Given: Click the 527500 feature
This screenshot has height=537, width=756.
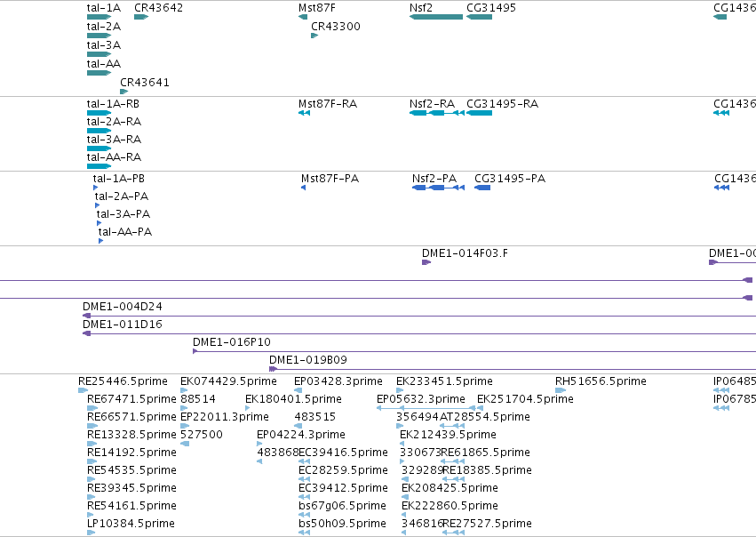Looking at the screenshot, I should (x=185, y=444).
